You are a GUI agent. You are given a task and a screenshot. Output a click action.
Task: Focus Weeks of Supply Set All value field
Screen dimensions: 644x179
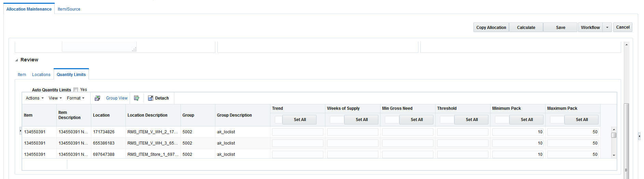pyautogui.click(x=337, y=120)
